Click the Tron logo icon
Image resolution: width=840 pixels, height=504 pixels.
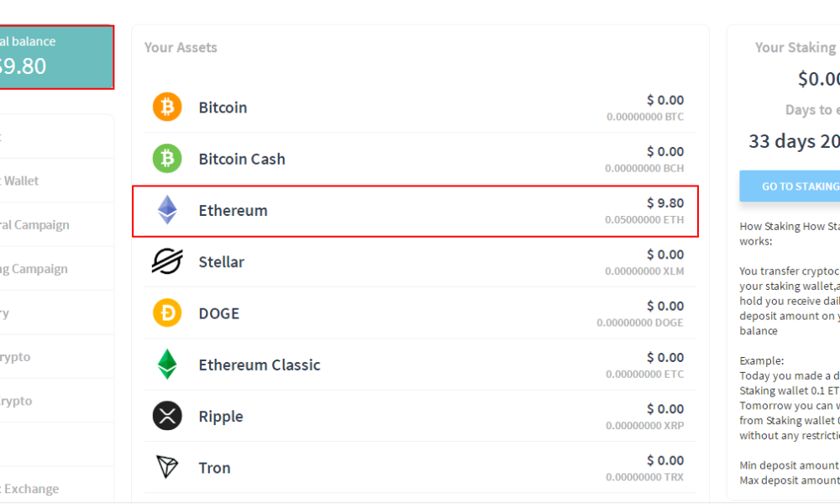click(x=167, y=467)
